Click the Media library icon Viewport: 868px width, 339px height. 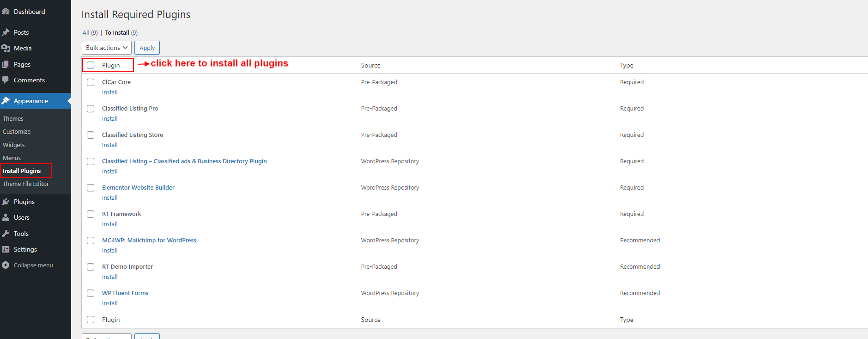(6, 48)
